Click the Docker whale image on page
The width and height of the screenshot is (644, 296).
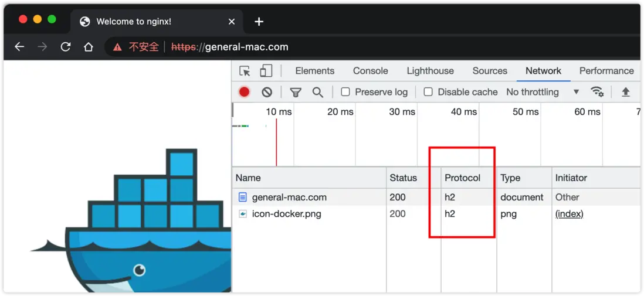point(131,220)
